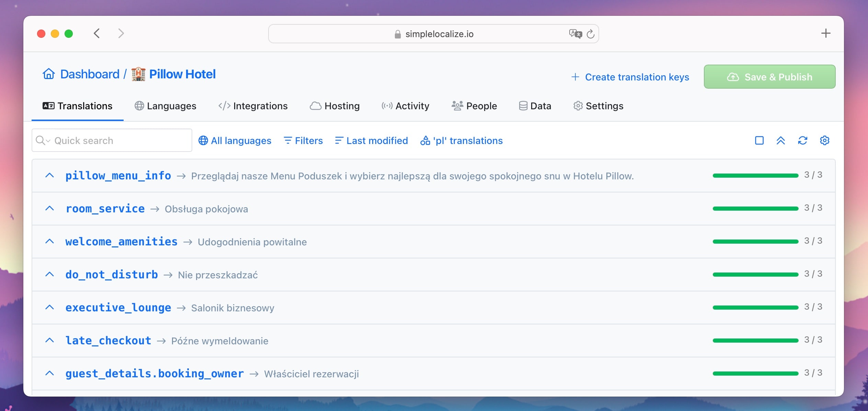868x411 pixels.
Task: Click the room_service key name
Action: 105,209
